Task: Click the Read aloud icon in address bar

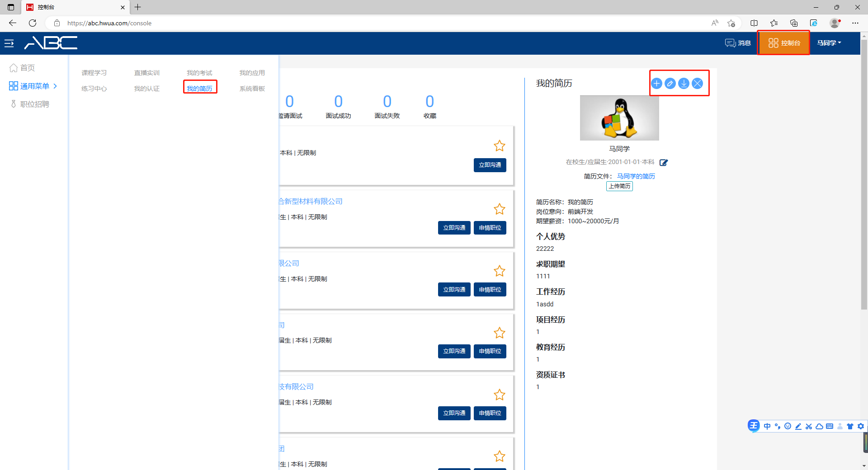Action: [715, 23]
